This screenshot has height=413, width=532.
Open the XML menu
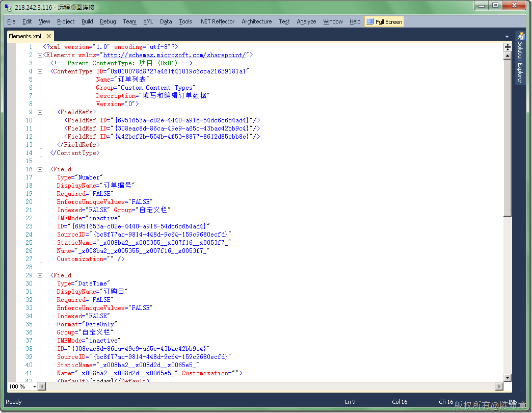point(148,21)
